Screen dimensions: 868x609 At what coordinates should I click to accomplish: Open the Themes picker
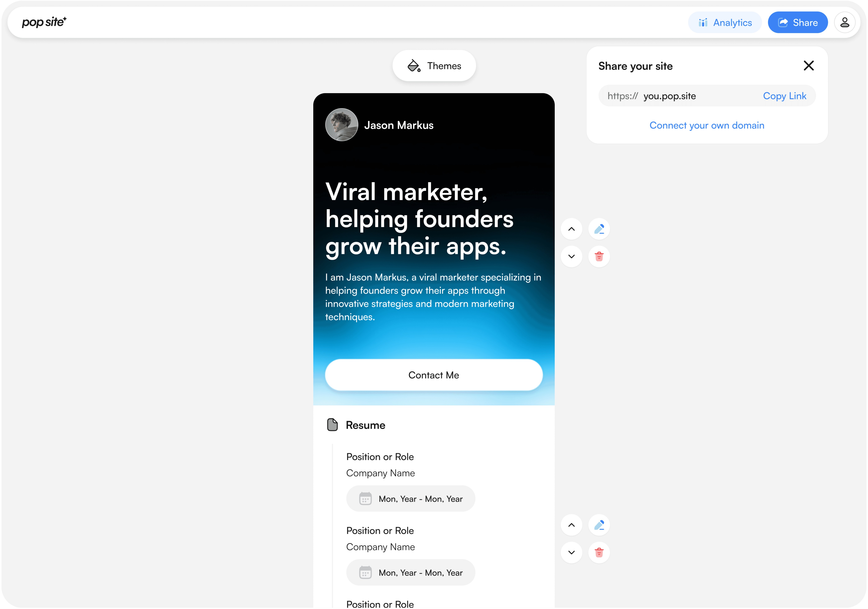coord(434,66)
